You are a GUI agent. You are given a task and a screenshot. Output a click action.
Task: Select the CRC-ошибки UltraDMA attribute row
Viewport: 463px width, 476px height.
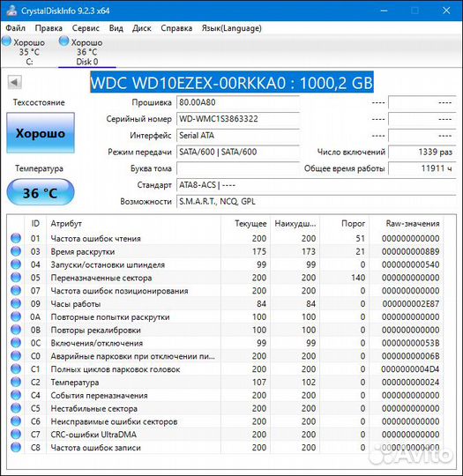tap(225, 434)
